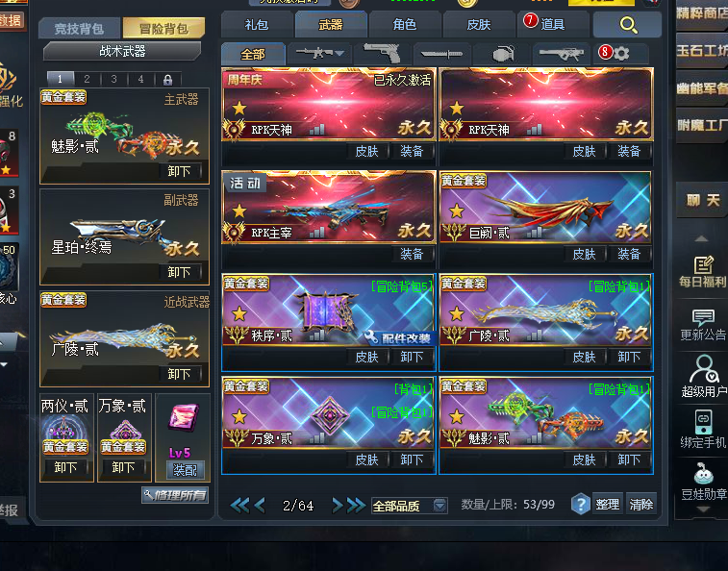728x571 pixels.
Task: Expand the rifle category dropdown arrow
Action: (x=339, y=54)
